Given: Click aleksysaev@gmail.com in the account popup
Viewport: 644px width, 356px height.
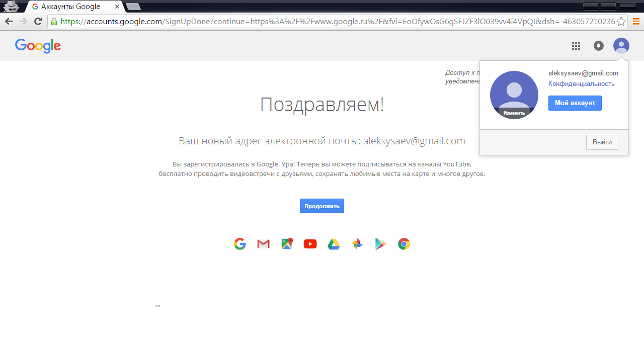Looking at the screenshot, I should click(x=583, y=73).
